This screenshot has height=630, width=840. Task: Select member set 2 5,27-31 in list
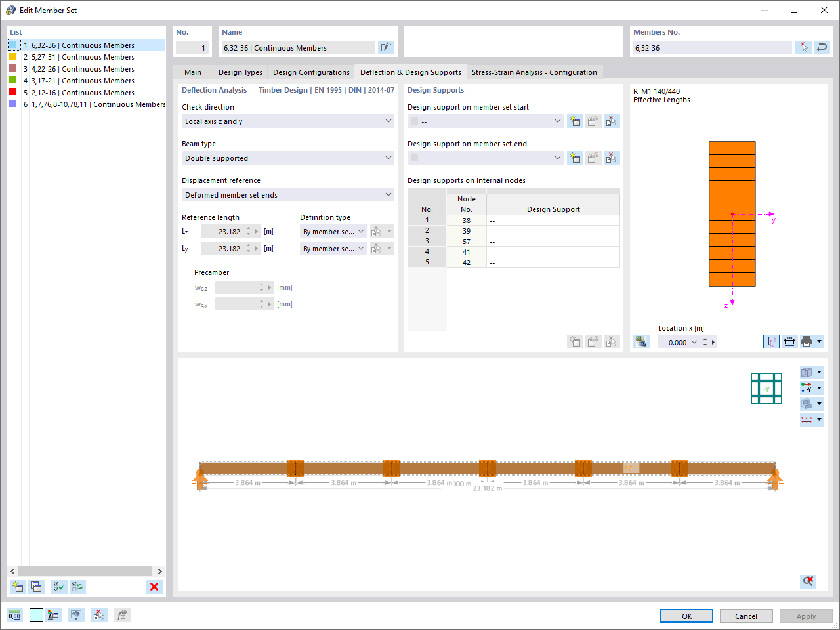tap(87, 57)
